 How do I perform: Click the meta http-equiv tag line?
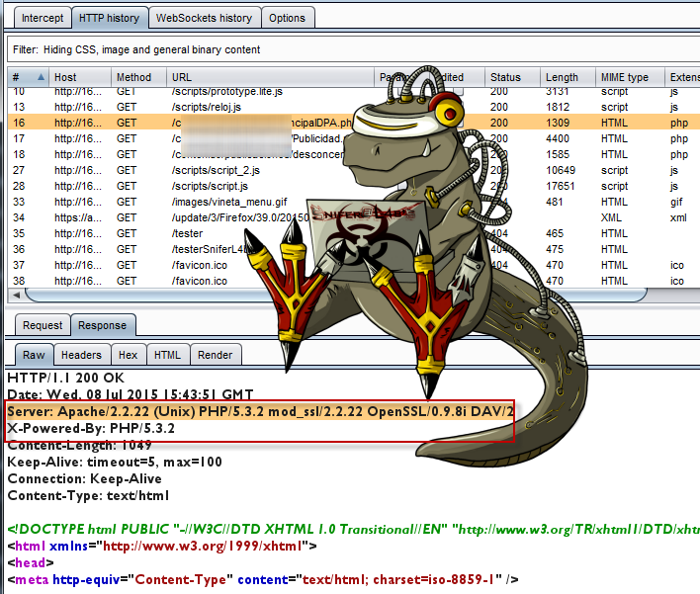pos(263,580)
